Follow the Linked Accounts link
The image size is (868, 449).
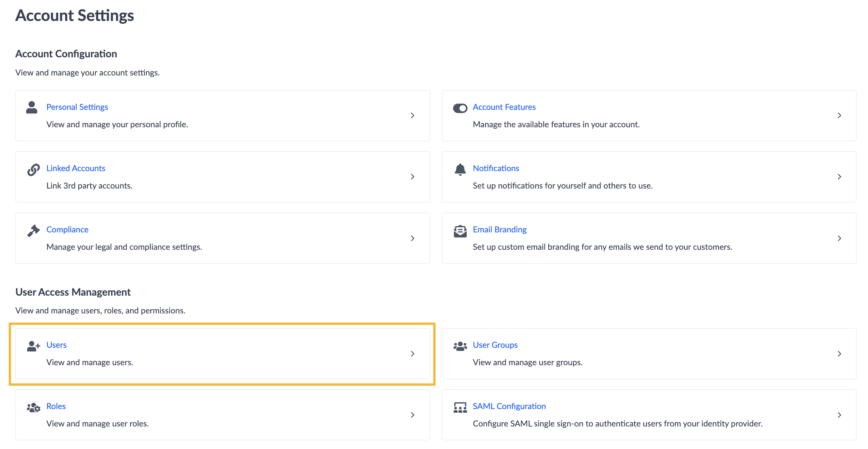coord(76,168)
